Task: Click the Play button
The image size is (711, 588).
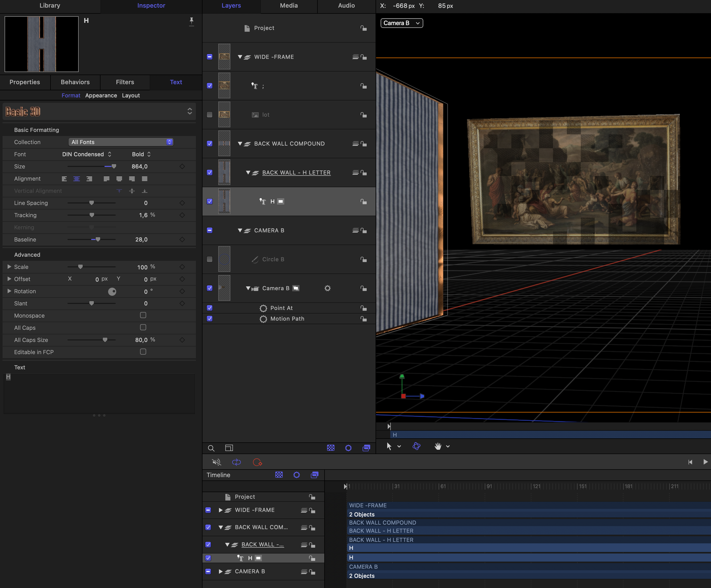Action: coord(705,462)
